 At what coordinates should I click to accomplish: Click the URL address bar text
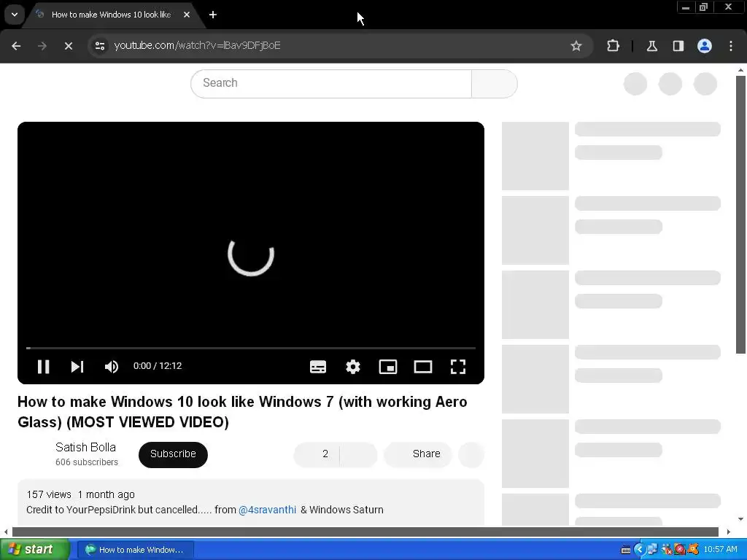[x=197, y=46]
